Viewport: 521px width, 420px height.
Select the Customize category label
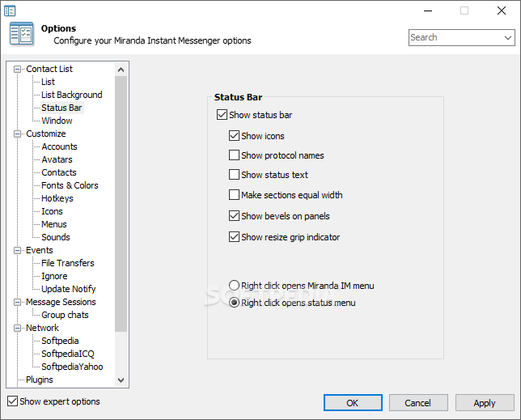tap(46, 134)
